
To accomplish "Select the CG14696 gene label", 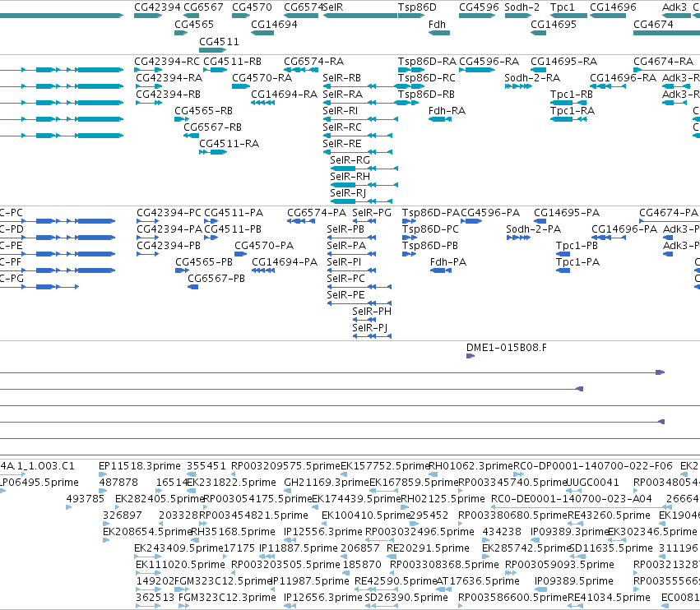I will tap(613, 7).
